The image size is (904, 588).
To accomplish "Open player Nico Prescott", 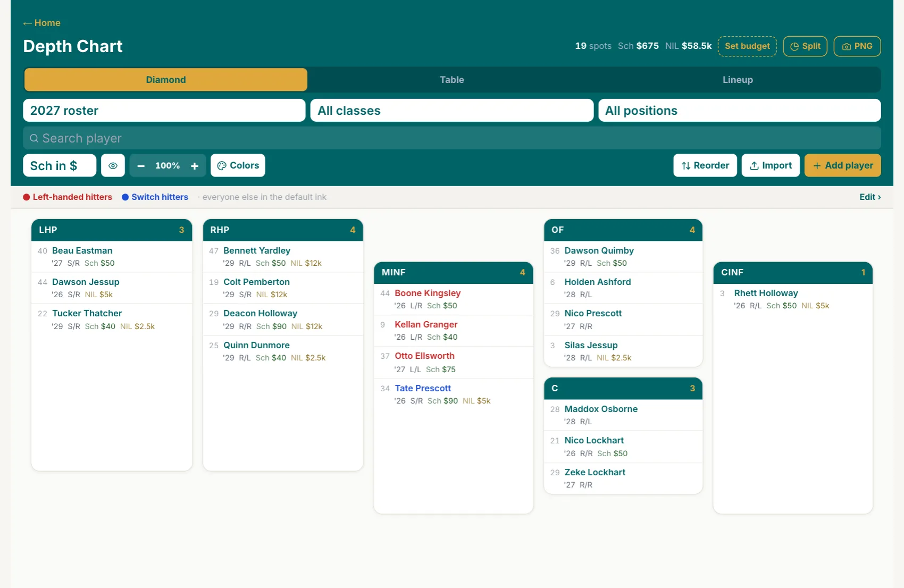I will click(623, 320).
